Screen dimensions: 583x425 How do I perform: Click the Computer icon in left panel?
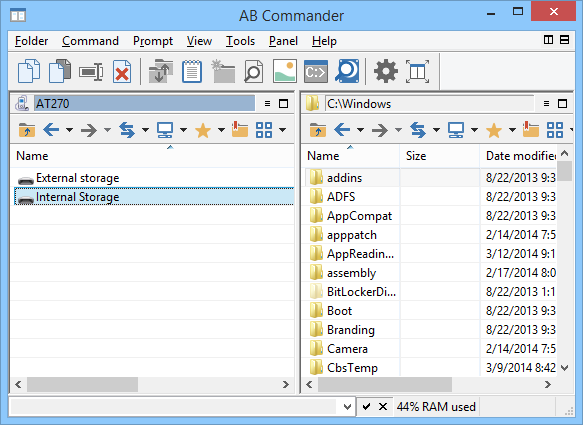(x=165, y=130)
